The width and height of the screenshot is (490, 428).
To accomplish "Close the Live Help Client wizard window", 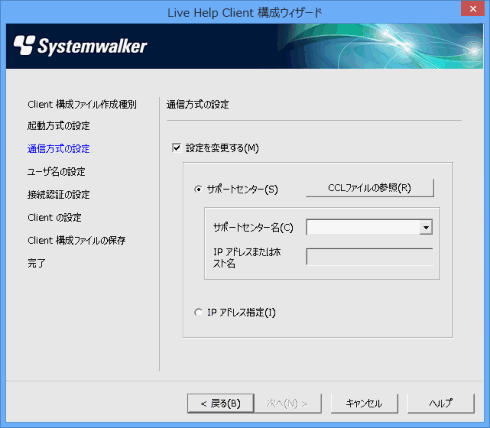I will point(473,9).
